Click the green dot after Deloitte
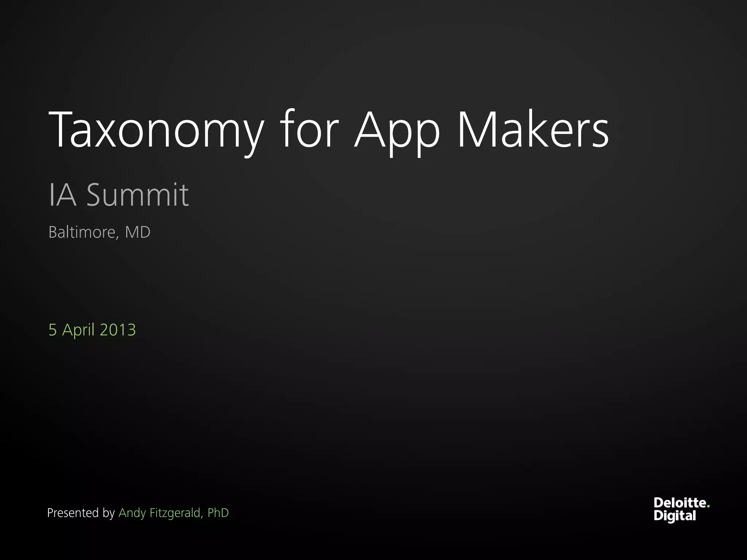This screenshot has height=560, width=747. pyautogui.click(x=708, y=506)
